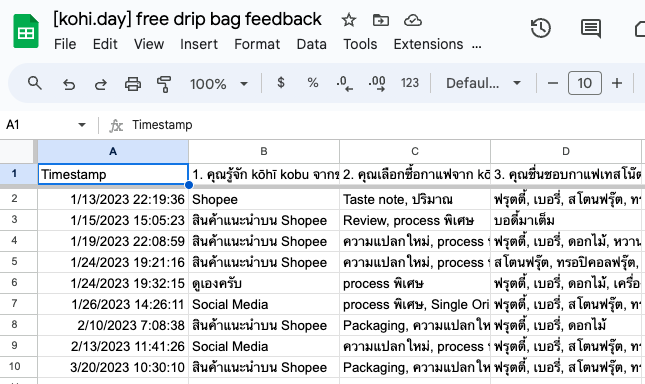Expand the A1 name box dropdown

point(82,125)
